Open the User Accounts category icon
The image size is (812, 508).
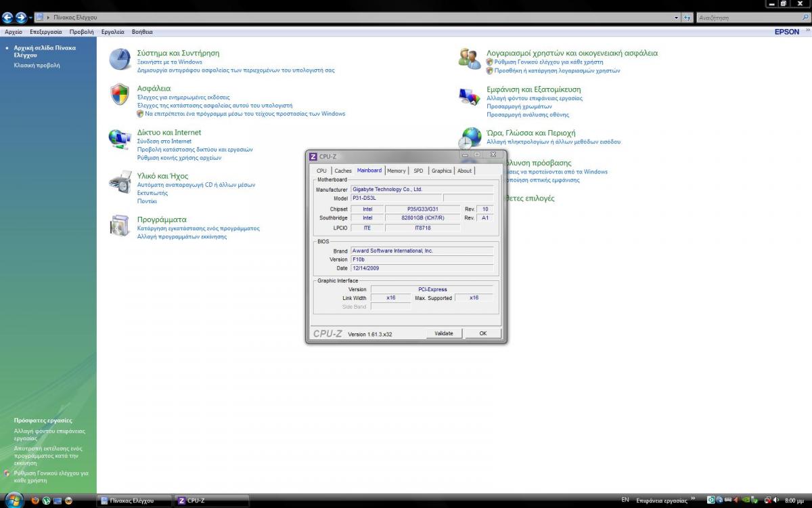470,59
